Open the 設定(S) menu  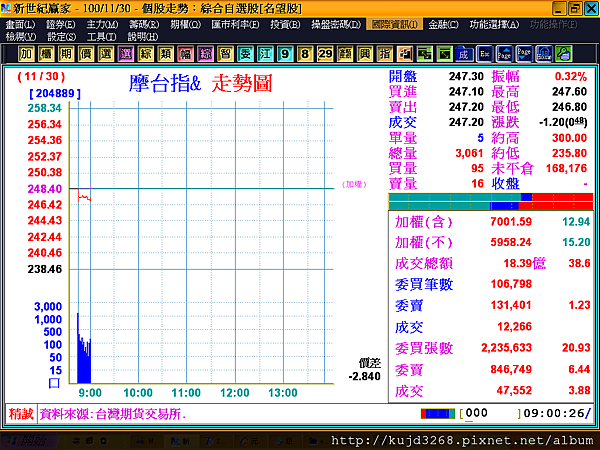point(61,37)
